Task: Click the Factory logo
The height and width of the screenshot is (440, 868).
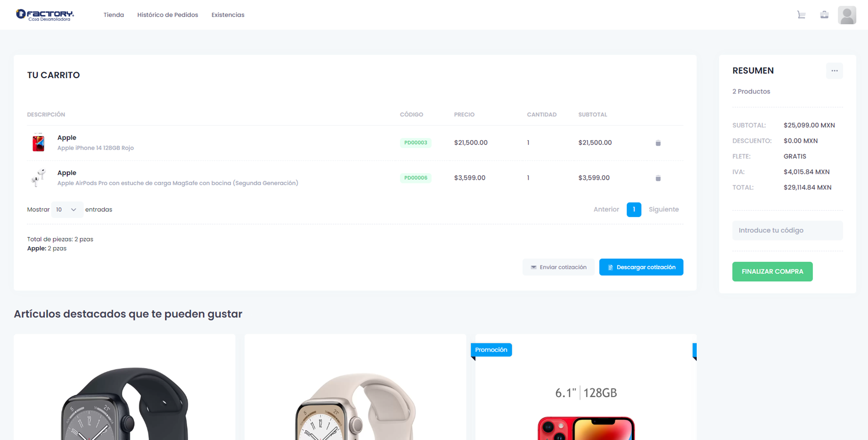Action: click(45, 15)
